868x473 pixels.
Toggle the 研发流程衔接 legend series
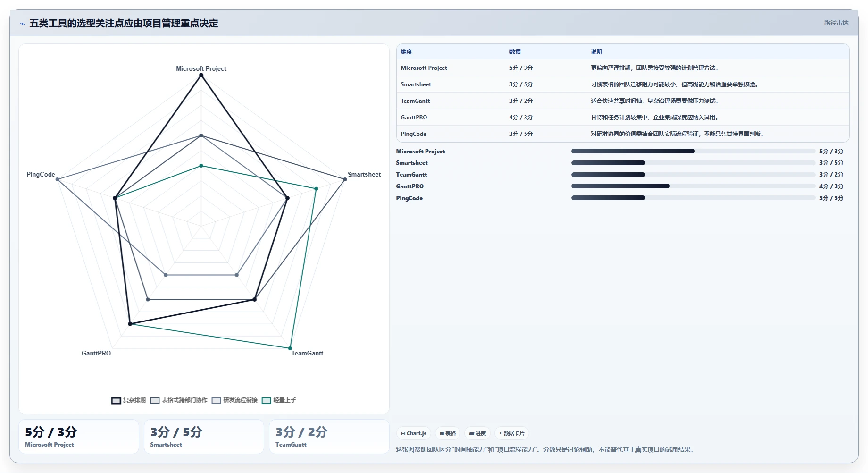pyautogui.click(x=234, y=400)
